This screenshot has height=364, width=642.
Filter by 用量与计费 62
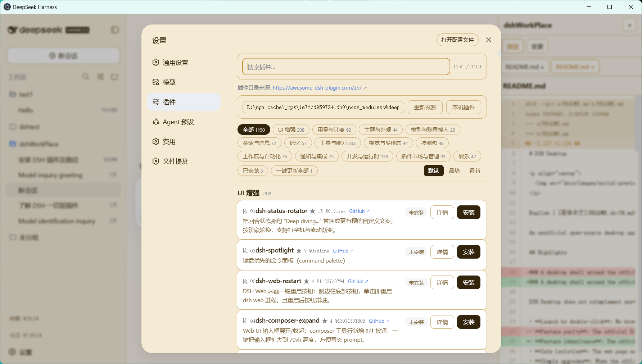click(x=334, y=130)
